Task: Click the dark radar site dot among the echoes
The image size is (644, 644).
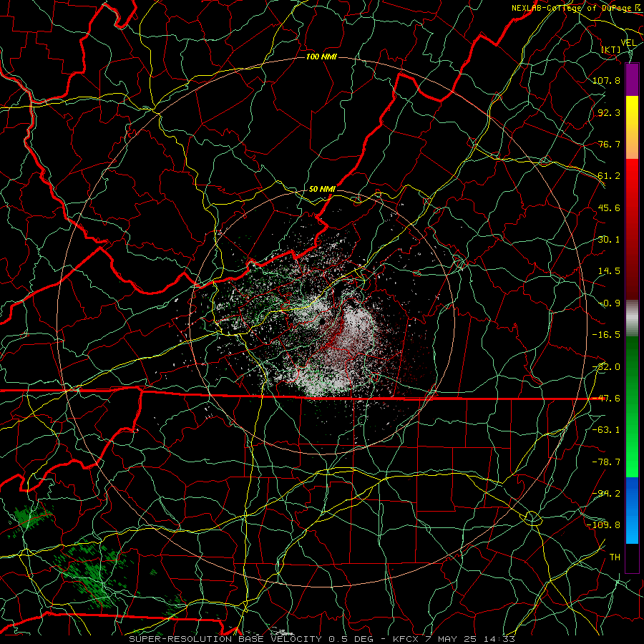Action: pos(323,321)
